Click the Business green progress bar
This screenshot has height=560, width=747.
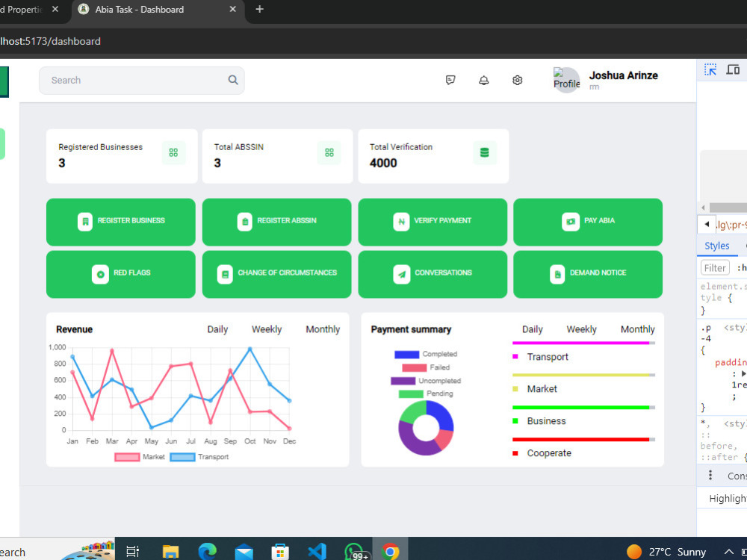pyautogui.click(x=583, y=408)
